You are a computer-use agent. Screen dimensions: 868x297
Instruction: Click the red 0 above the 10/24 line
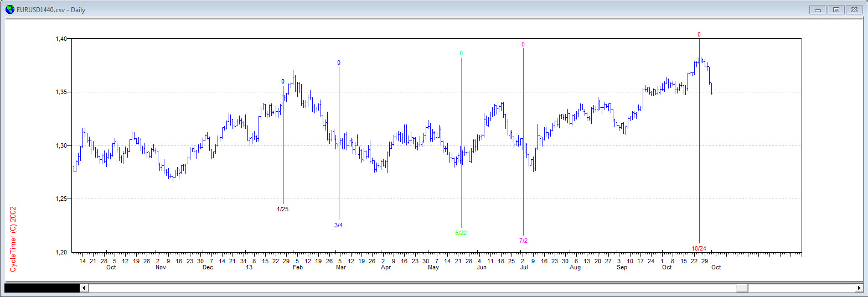point(699,34)
